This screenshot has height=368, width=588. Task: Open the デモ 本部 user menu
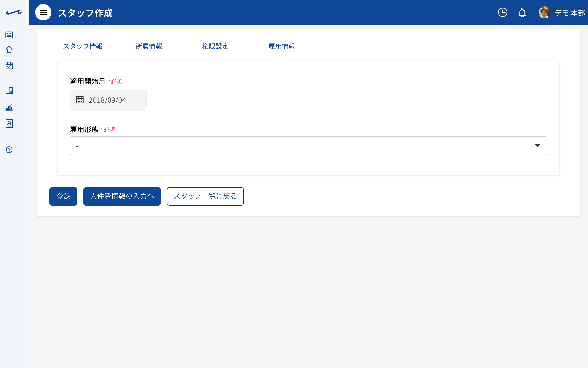pyautogui.click(x=570, y=13)
